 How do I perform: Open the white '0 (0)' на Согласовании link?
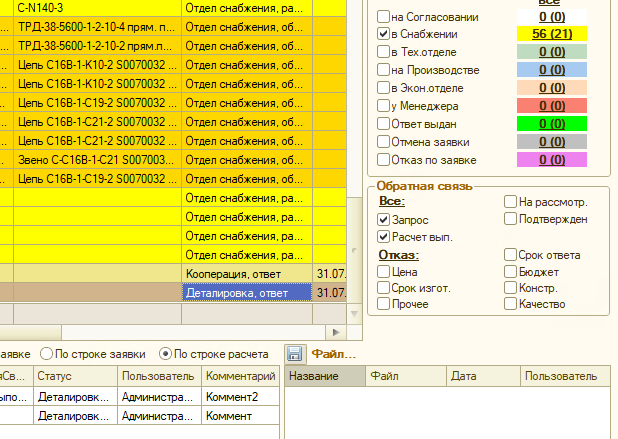(552, 17)
